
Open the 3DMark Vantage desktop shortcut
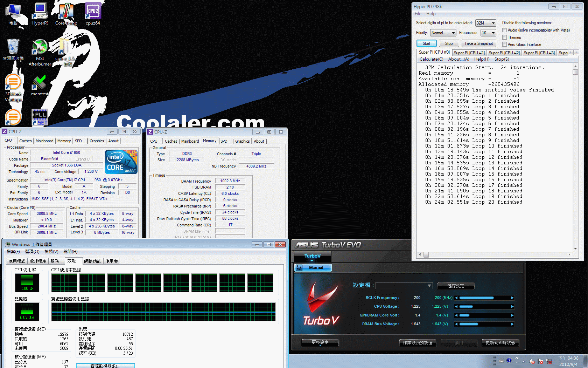(x=13, y=88)
